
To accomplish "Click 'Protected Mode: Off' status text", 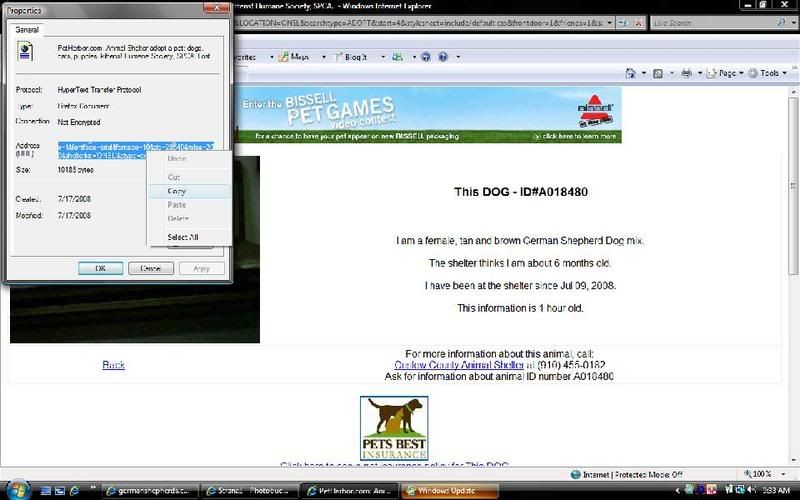I will [x=648, y=474].
